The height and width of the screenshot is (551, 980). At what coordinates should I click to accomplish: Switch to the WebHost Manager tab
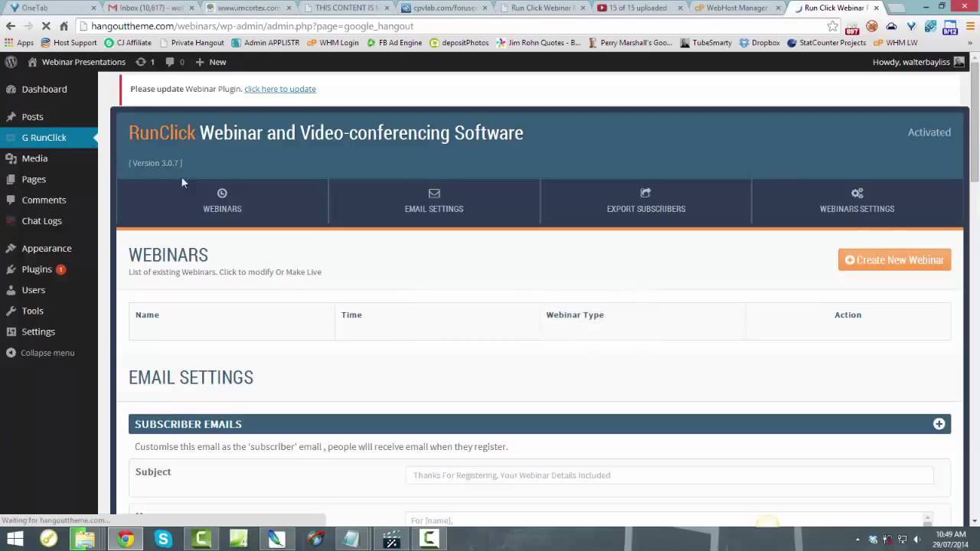point(737,8)
